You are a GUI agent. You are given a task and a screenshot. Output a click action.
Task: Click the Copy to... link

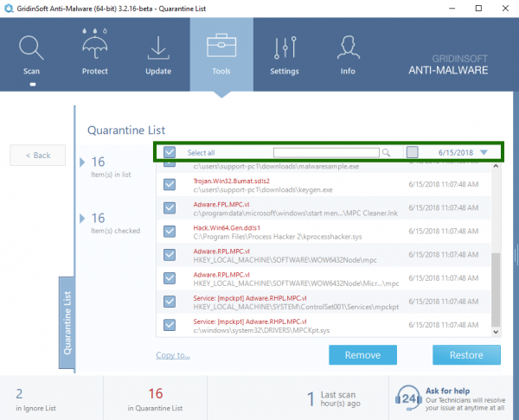pos(173,355)
